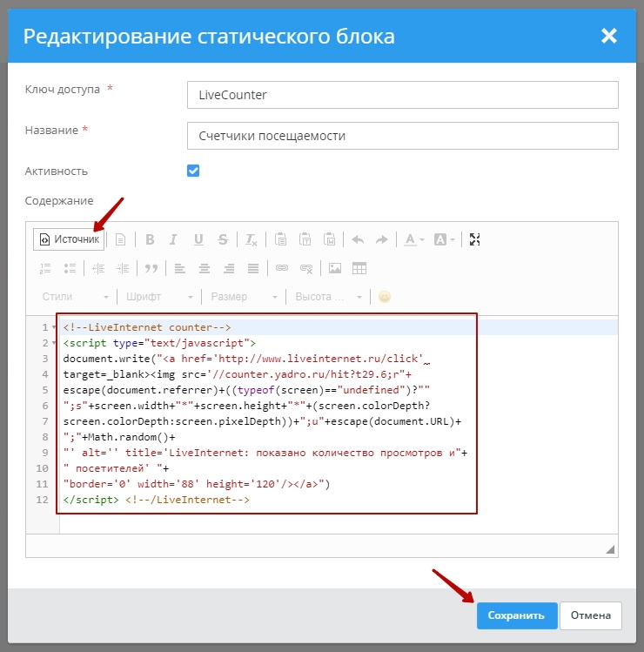Open the Шрифт font dropdown
Screen dimensions: 644x652
[x=159, y=297]
